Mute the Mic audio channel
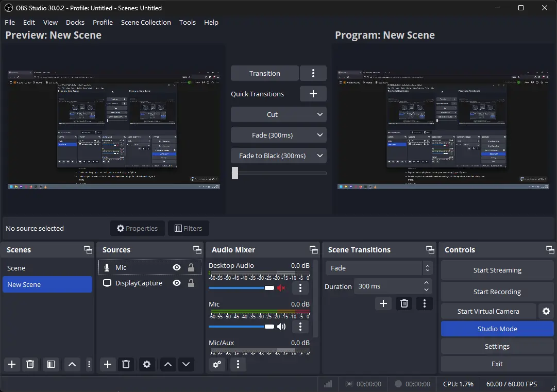This screenshot has height=392, width=557. tap(281, 327)
